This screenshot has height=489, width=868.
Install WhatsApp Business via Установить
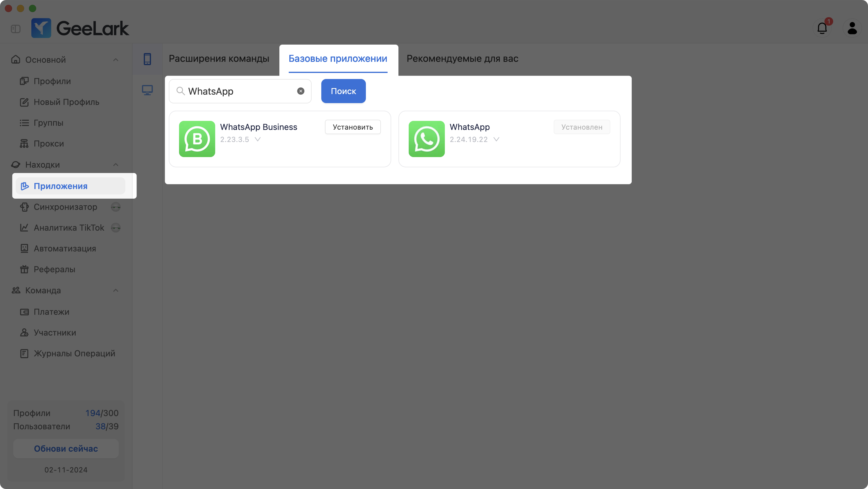(353, 127)
